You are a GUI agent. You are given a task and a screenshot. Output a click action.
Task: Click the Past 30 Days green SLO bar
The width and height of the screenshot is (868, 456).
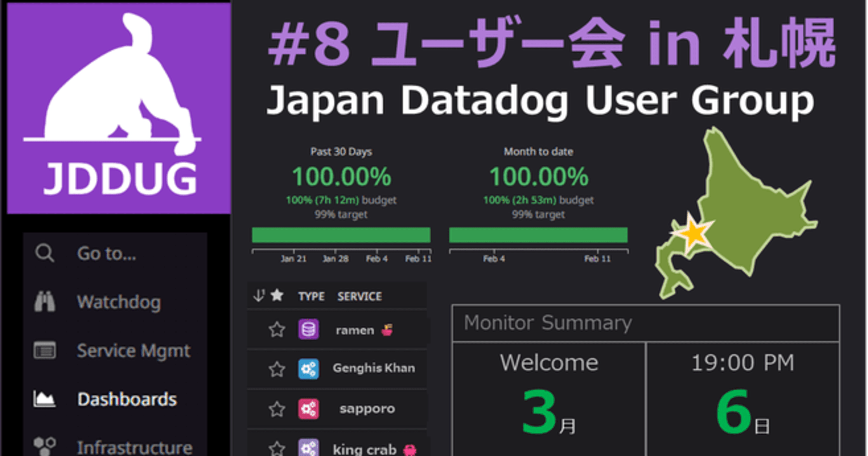(x=341, y=235)
